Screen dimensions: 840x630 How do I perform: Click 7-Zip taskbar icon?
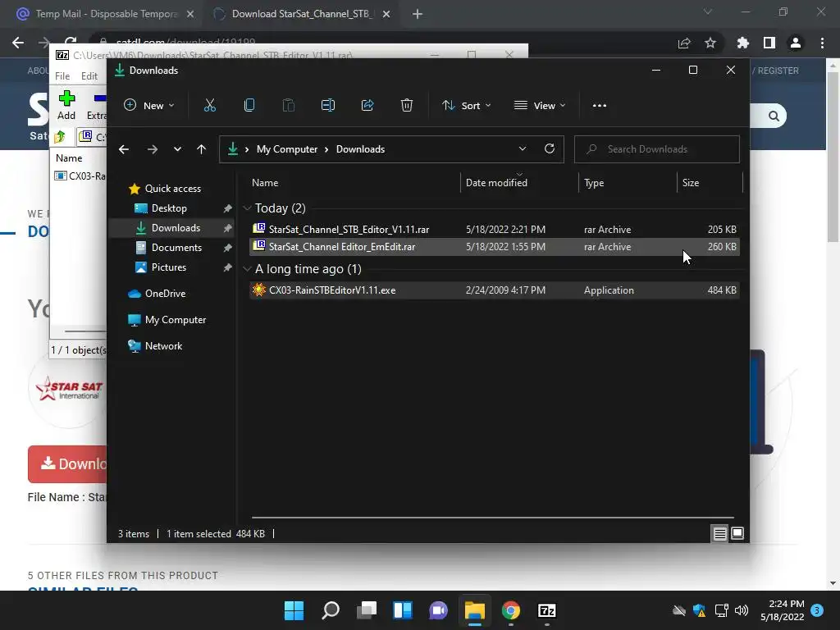point(547,610)
